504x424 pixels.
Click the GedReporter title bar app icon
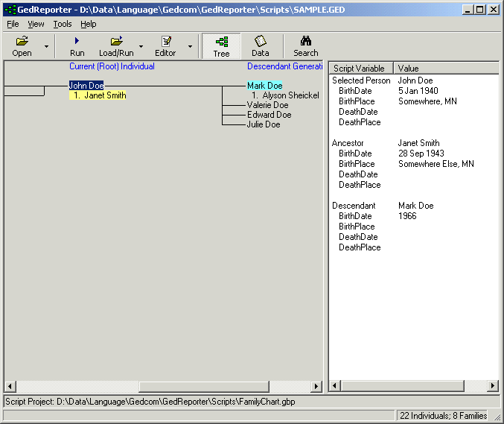click(x=10, y=10)
